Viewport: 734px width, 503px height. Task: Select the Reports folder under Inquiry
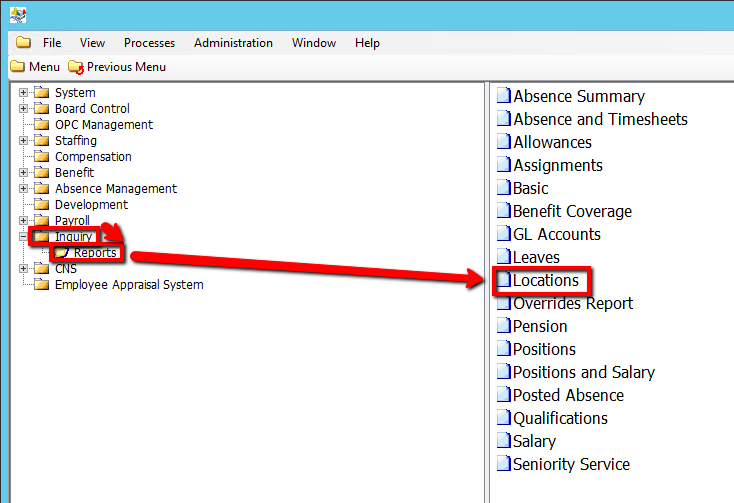click(x=95, y=253)
